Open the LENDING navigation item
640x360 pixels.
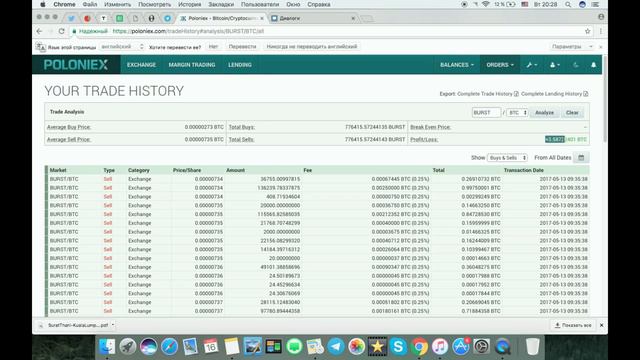click(x=240, y=65)
